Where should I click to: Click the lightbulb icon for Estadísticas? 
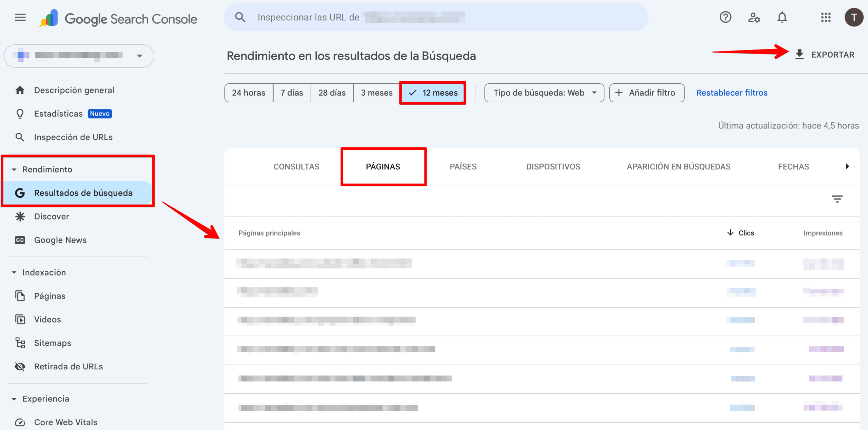pyautogui.click(x=20, y=114)
